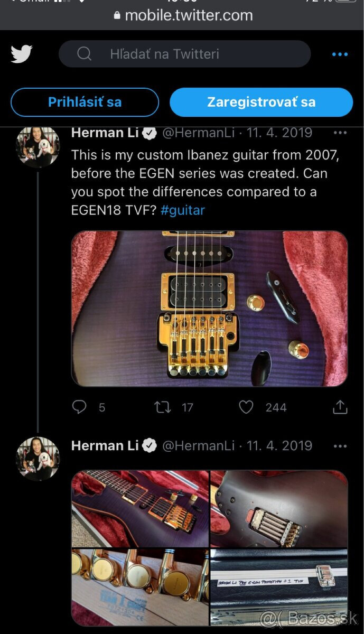Image resolution: width=364 pixels, height=634 pixels.
Task: Click the Twitter bird logo
Action: coord(21,53)
